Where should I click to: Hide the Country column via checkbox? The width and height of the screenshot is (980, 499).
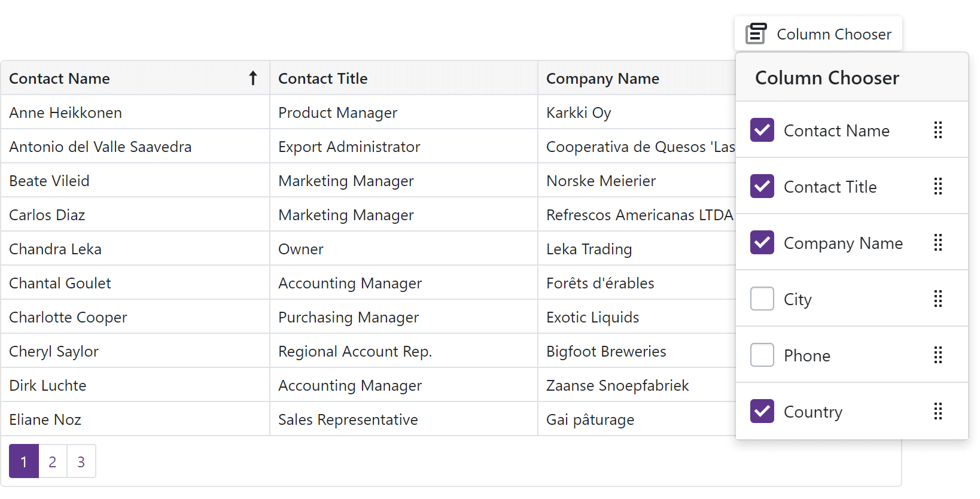coord(762,412)
